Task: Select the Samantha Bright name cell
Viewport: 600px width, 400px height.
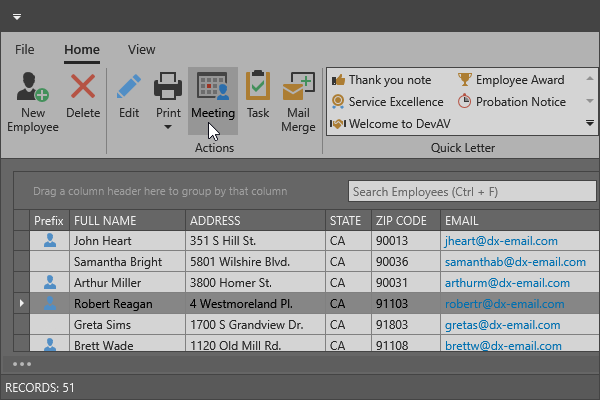Action: (x=127, y=262)
